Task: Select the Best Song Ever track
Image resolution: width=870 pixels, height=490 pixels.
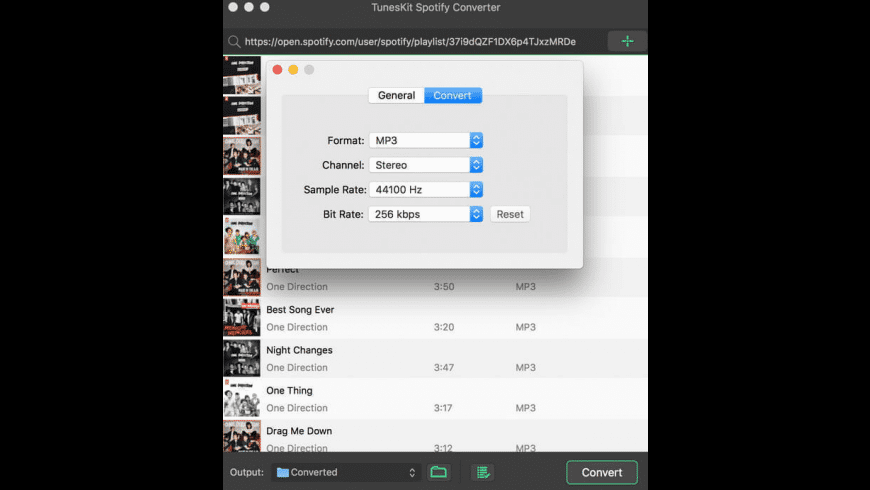Action: tap(435, 318)
